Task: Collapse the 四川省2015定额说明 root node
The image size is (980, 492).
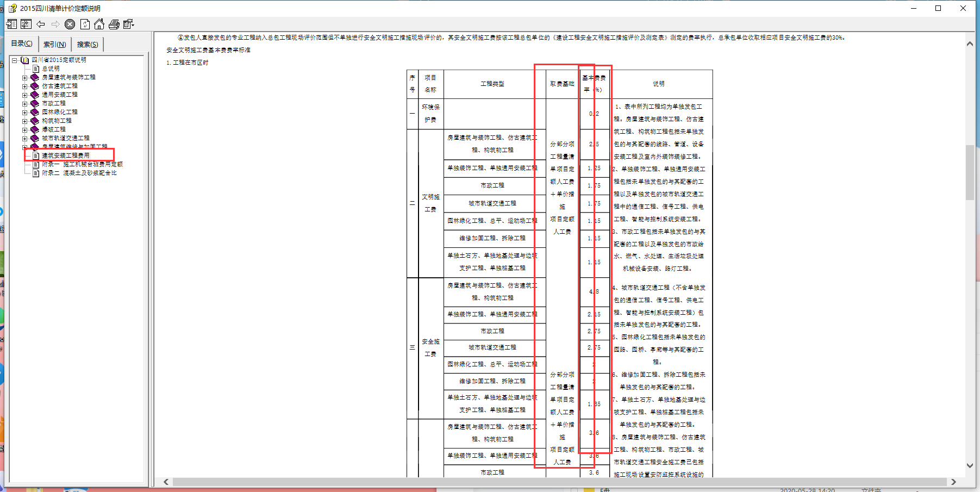Action: 15,60
